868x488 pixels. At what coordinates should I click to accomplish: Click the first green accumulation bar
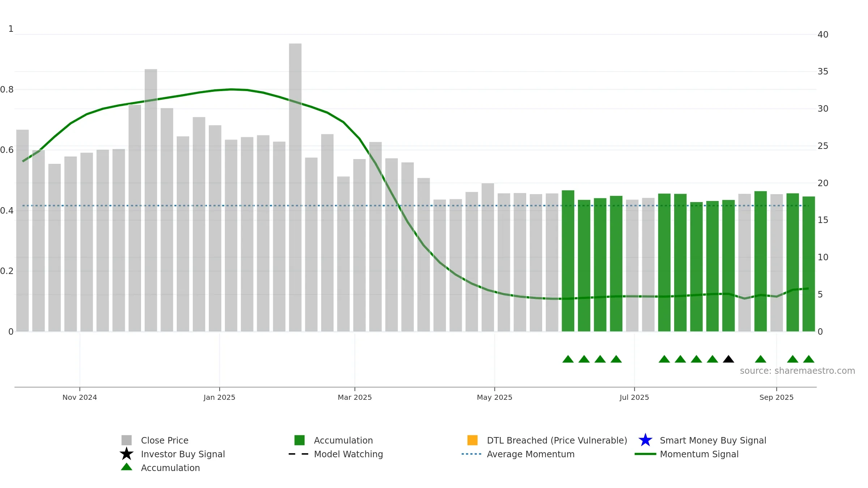point(568,260)
